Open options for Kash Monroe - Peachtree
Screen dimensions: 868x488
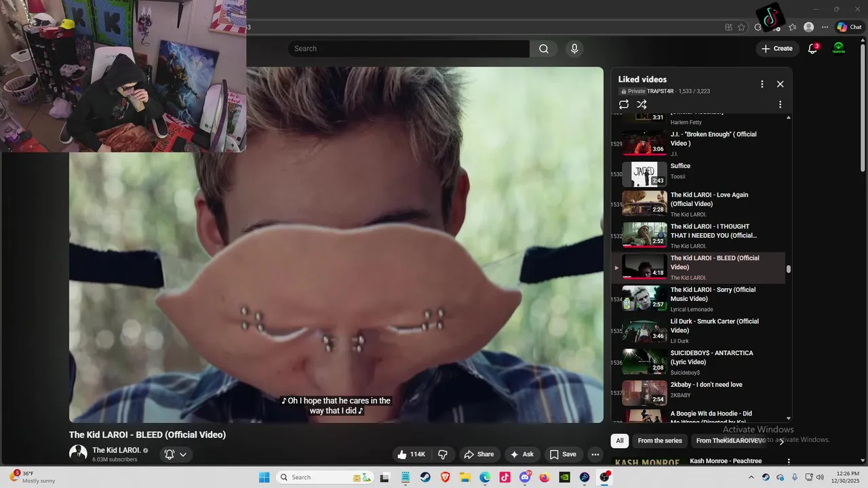point(788,462)
